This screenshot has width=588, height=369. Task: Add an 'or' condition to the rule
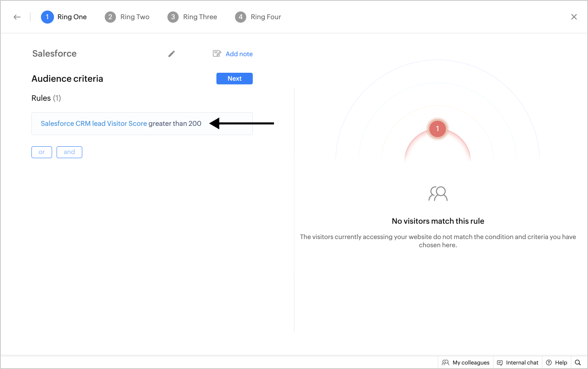(42, 152)
